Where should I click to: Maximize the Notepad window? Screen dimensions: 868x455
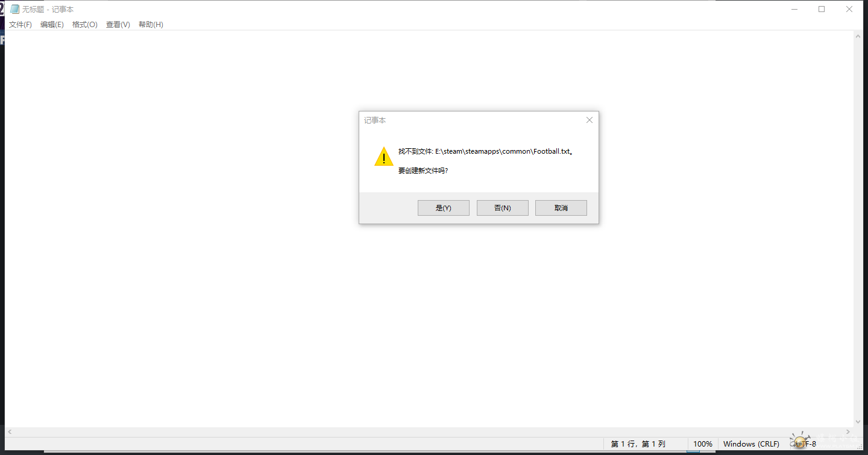coord(822,9)
